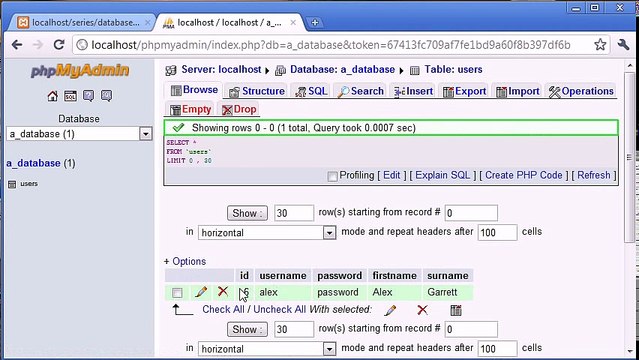Click Database: a_database breadcrumb link

(342, 70)
